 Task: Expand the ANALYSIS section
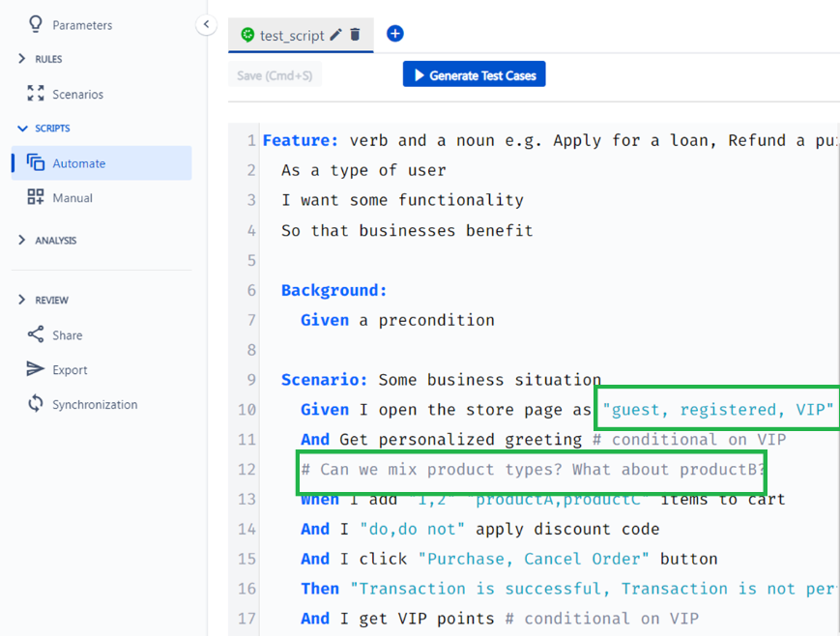22,240
